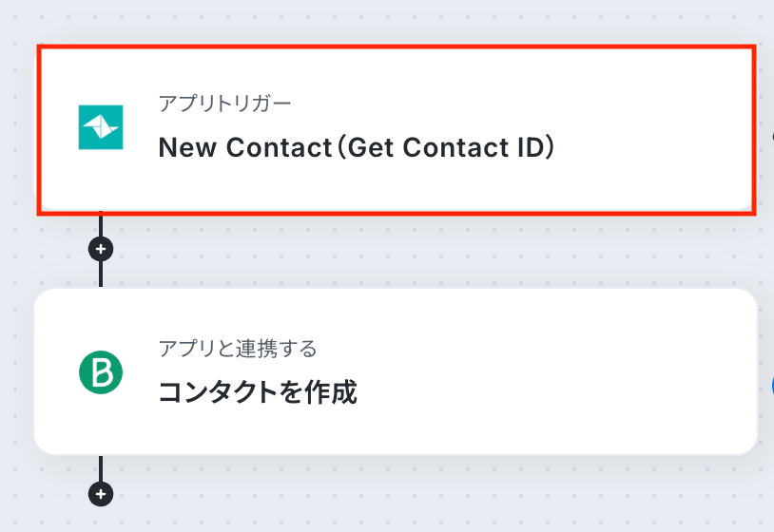Click dark dot at trigger card's right edge
The image size is (774, 532).
tap(772, 136)
